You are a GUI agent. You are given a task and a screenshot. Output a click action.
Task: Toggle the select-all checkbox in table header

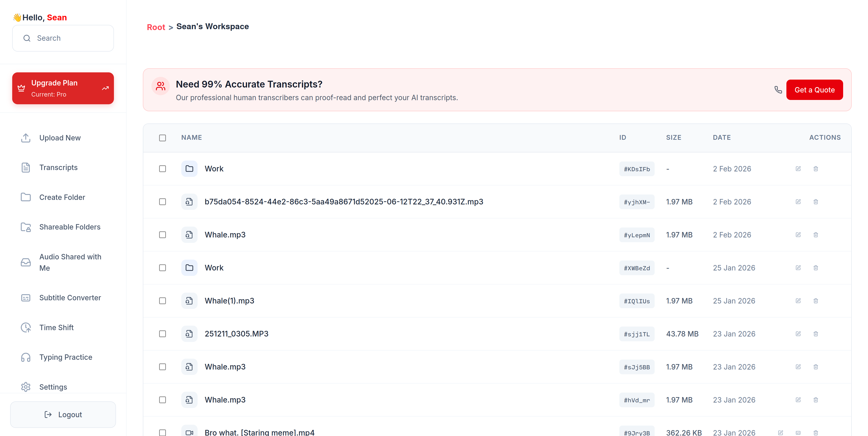point(163,137)
